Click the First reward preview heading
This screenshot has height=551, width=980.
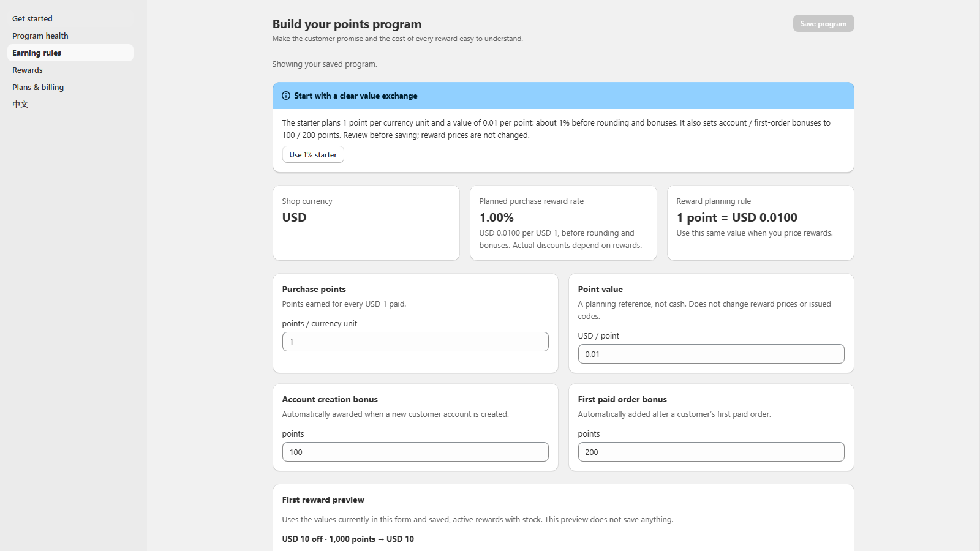pos(323,500)
